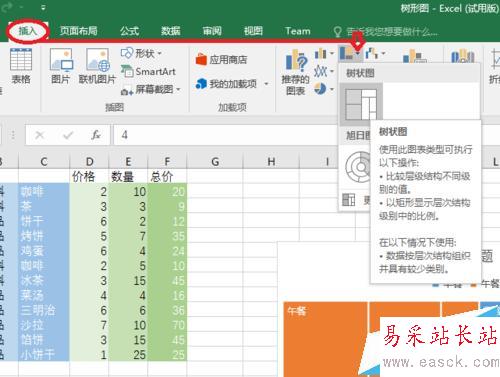
Task: Click the more hierarchy charts icon
Action: 349,200
